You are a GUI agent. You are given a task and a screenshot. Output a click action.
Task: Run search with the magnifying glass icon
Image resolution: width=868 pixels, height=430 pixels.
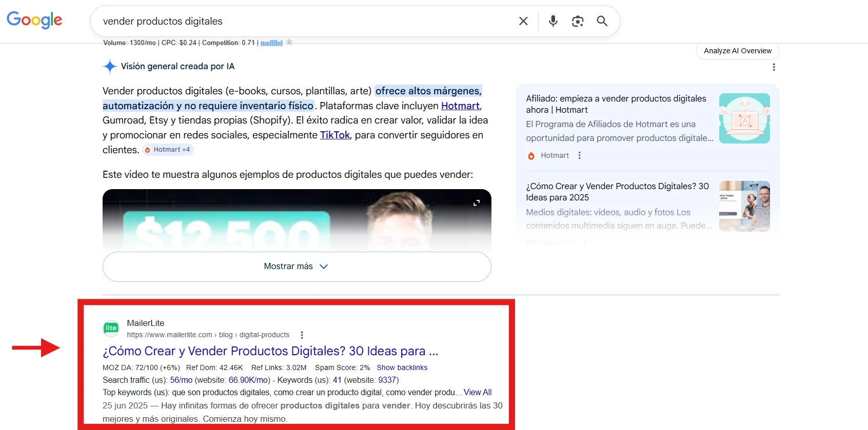[602, 21]
